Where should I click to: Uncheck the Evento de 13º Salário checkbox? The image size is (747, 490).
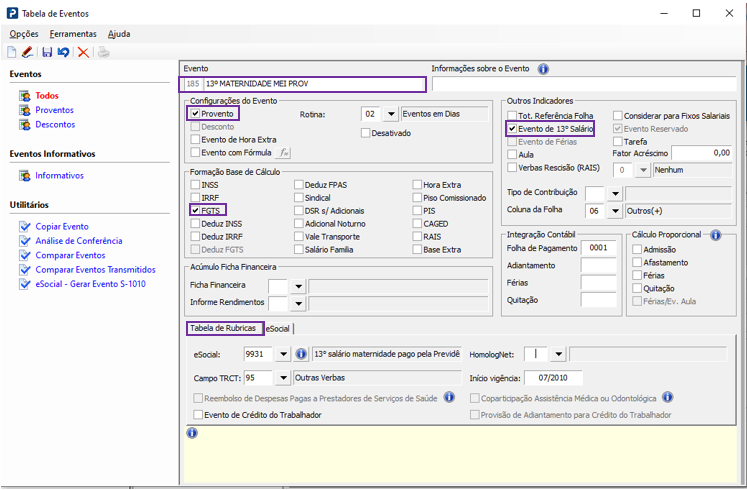[513, 129]
